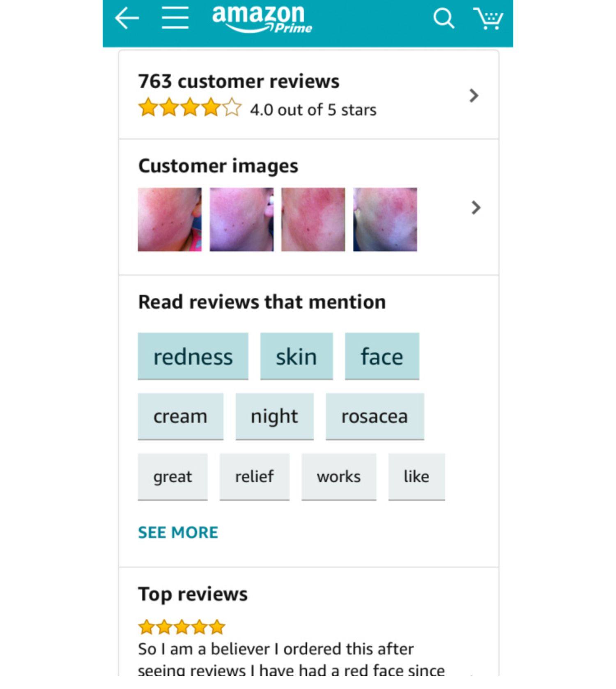The image size is (616, 689).
Task: Tap SEE MORE review keywords
Action: pos(178,533)
